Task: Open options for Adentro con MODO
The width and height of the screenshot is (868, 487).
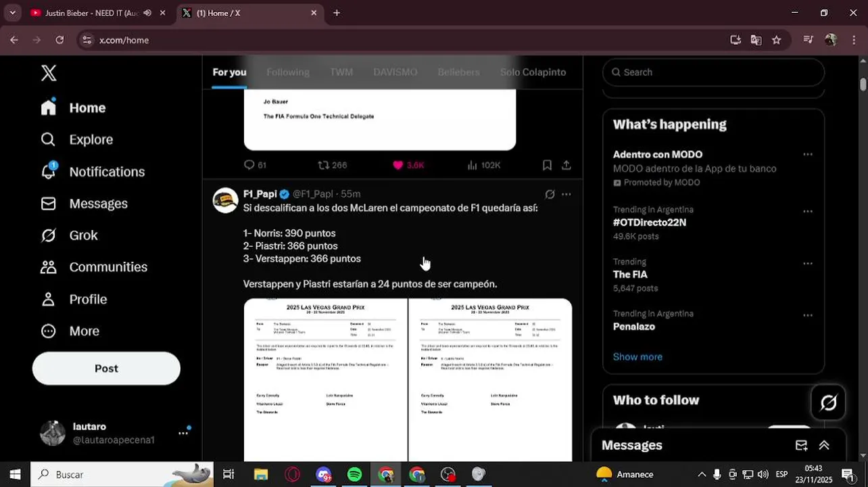Action: pyautogui.click(x=808, y=155)
